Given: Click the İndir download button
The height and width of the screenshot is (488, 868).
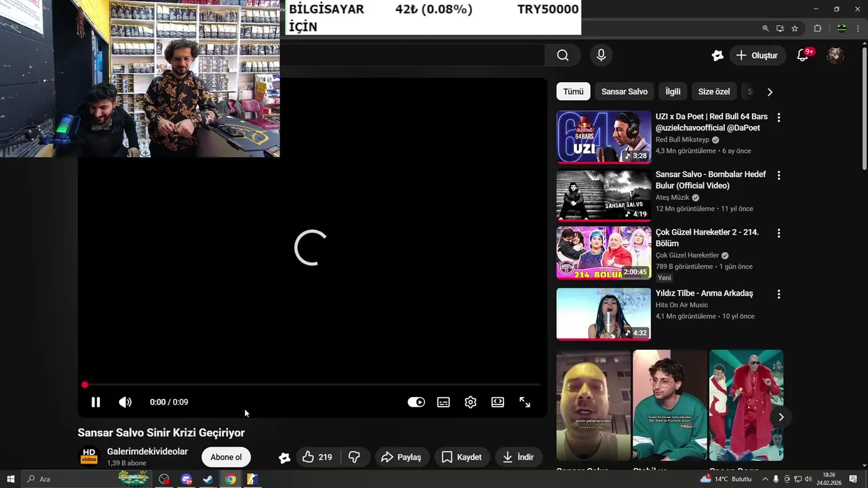Looking at the screenshot, I should [x=518, y=457].
